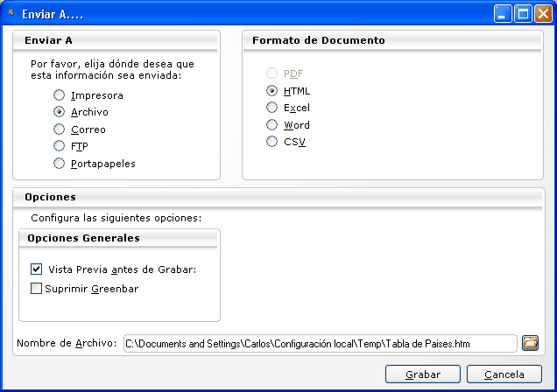The image size is (557, 392).
Task: Choose HTML document format
Action: click(272, 91)
